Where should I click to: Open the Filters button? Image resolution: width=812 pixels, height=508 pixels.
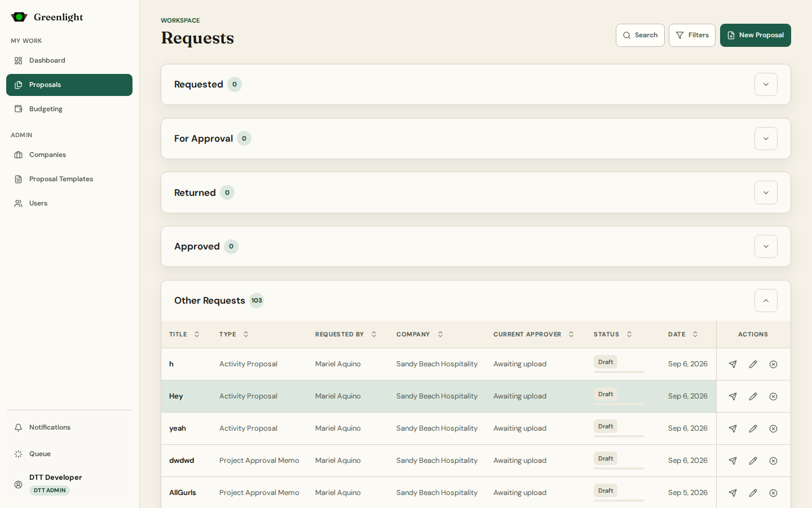tap(692, 35)
